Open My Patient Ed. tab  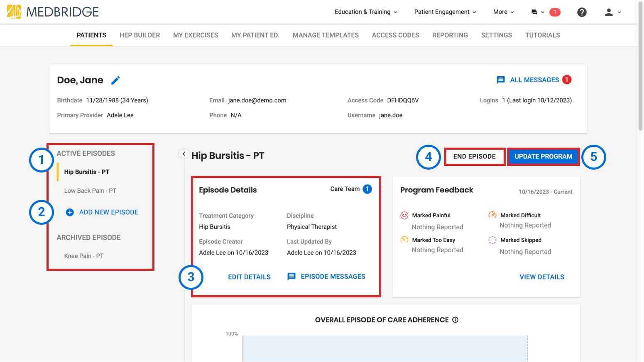(255, 35)
